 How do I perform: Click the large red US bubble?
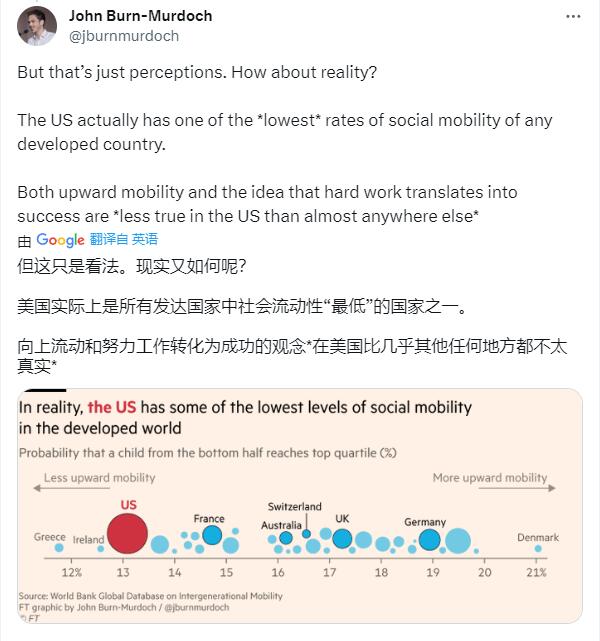128,533
